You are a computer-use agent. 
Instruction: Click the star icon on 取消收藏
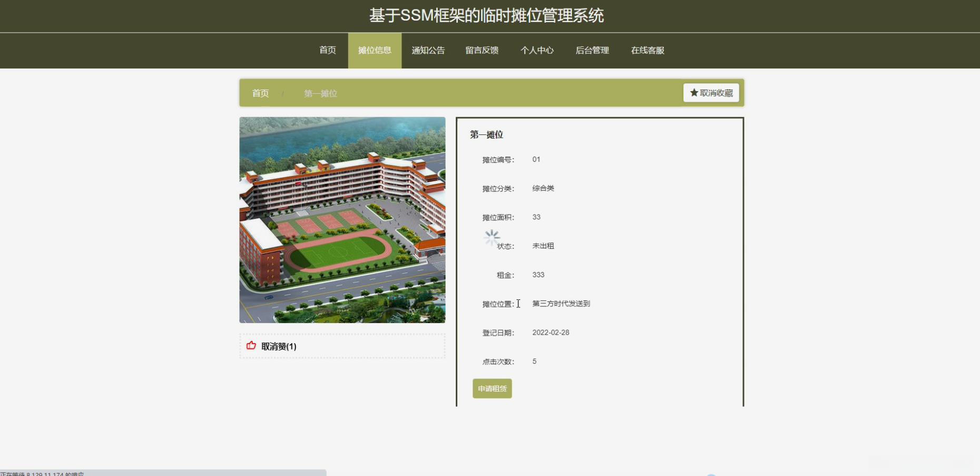694,93
